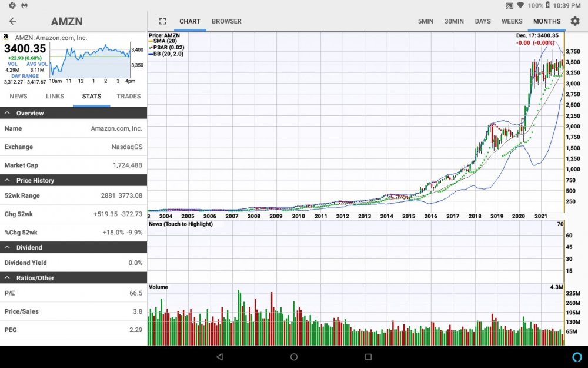Tap Android back navigation button

[x=220, y=357]
